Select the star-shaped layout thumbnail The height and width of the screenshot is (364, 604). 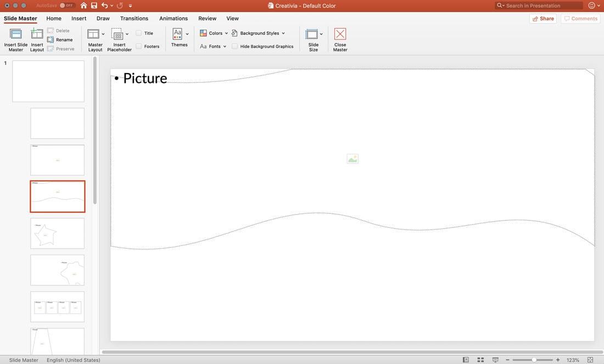(x=57, y=233)
